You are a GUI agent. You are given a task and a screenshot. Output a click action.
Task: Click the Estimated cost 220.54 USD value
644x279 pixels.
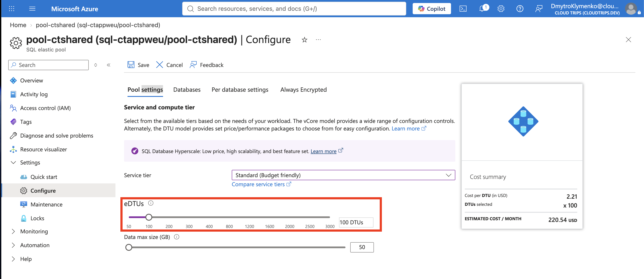click(563, 220)
